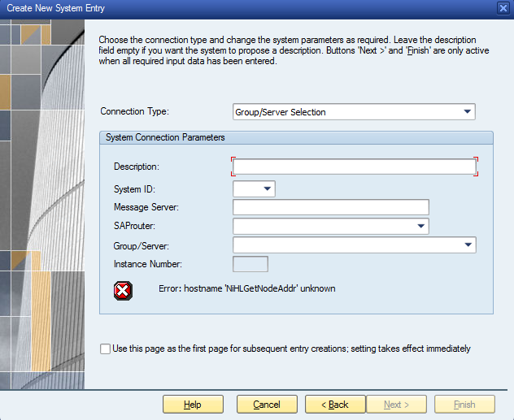The width and height of the screenshot is (514, 420).
Task: Close the Create New System Entry dialog
Action: click(503, 8)
